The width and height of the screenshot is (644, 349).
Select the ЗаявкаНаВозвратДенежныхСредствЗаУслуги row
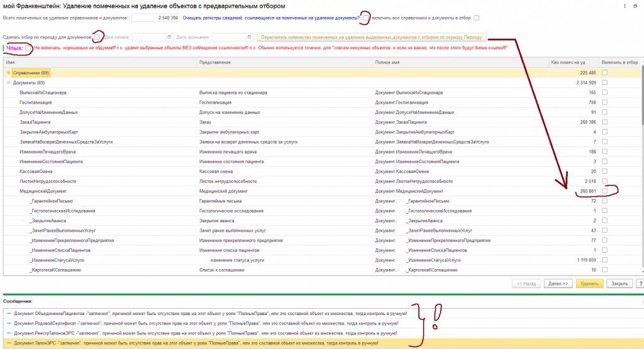pyautogui.click(x=322, y=141)
